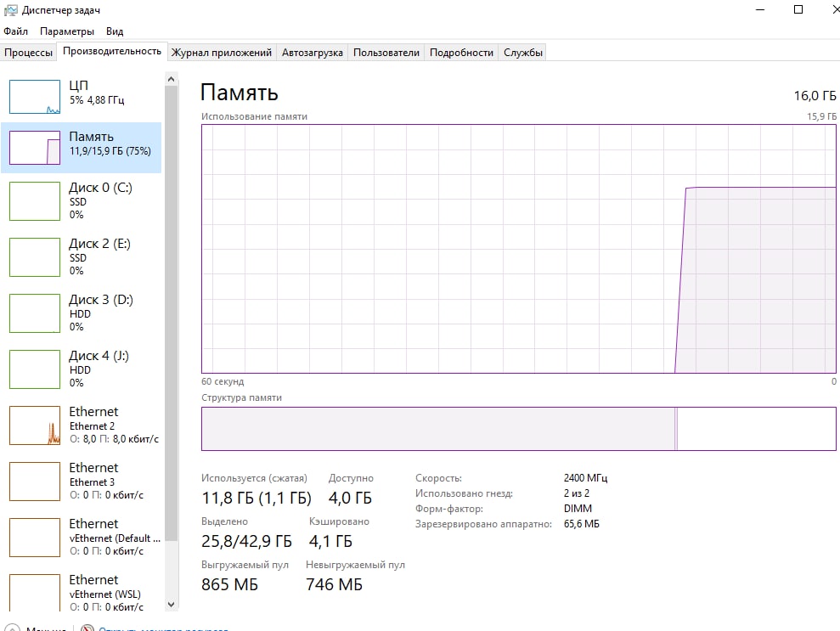Click the '4,1 ГБ' cached value

click(x=330, y=542)
